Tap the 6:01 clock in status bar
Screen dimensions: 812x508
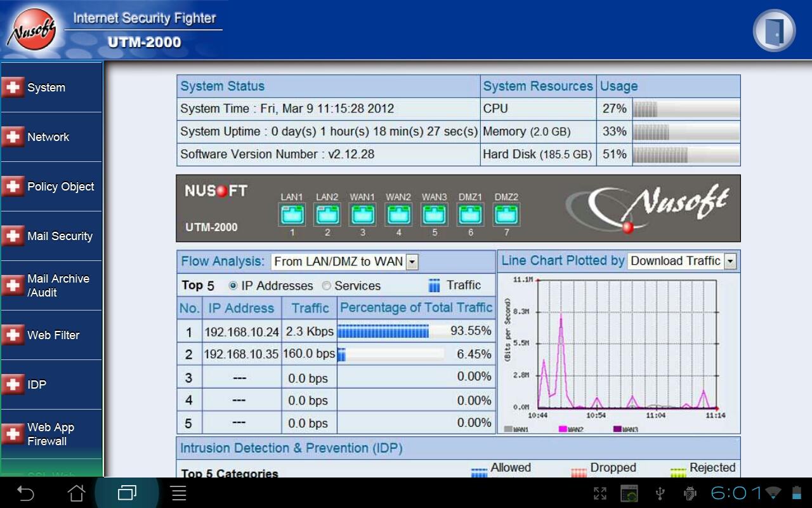(x=736, y=493)
